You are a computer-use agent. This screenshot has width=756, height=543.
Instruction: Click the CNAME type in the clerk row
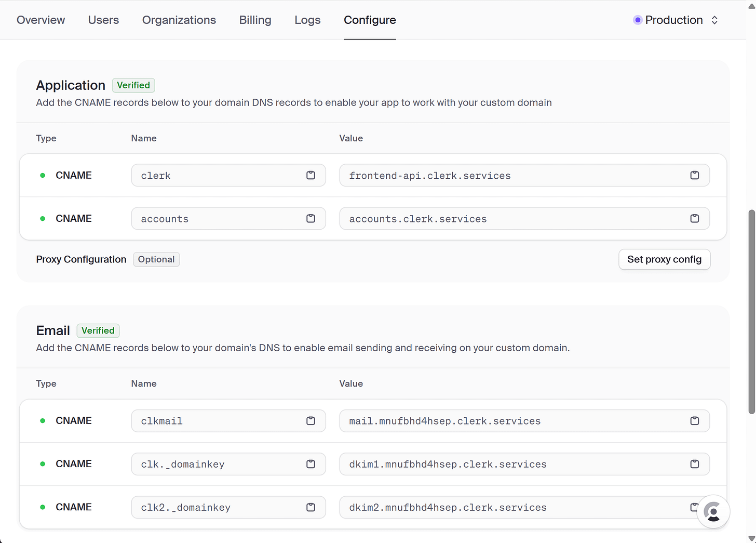click(x=74, y=175)
